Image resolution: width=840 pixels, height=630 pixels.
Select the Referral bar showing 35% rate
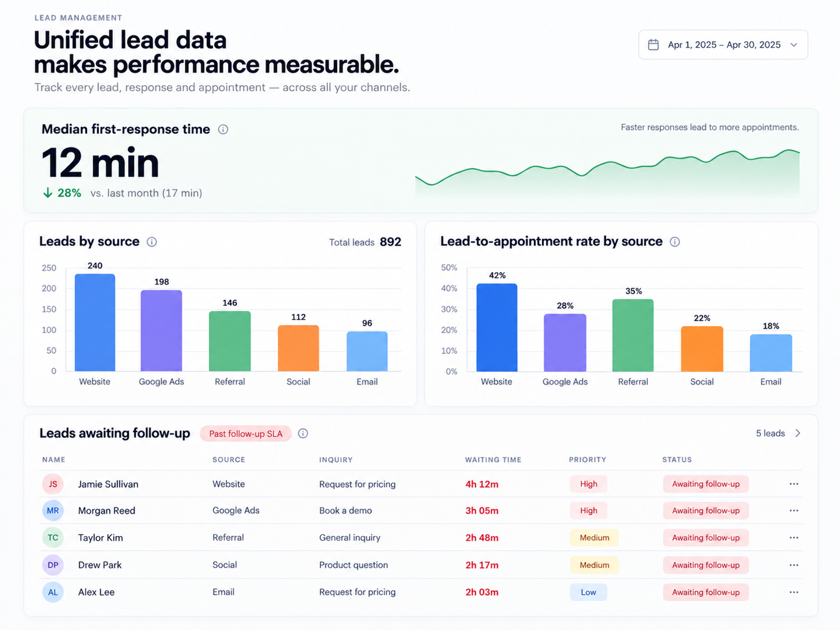pyautogui.click(x=633, y=335)
